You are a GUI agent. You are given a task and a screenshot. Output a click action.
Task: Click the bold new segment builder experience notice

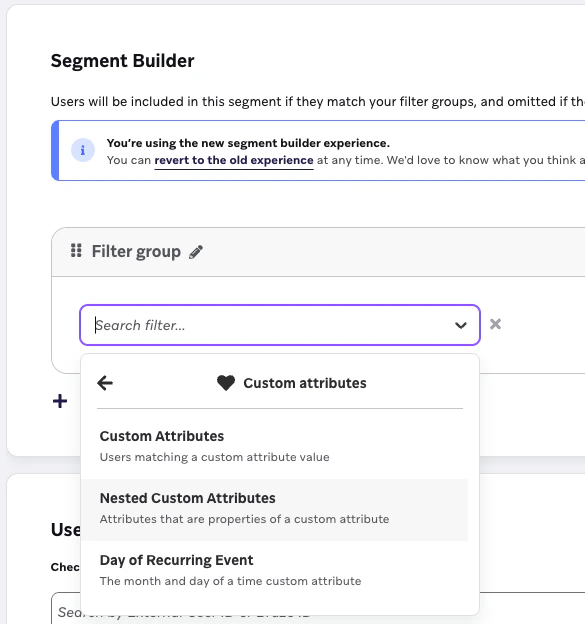[x=248, y=143]
